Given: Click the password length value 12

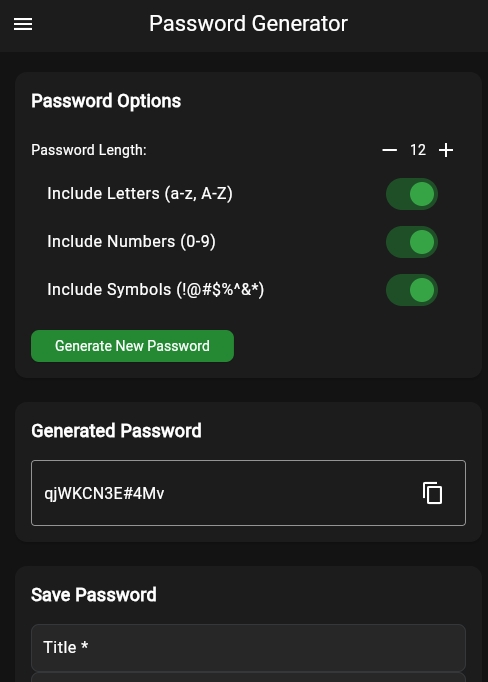Looking at the screenshot, I should [418, 150].
